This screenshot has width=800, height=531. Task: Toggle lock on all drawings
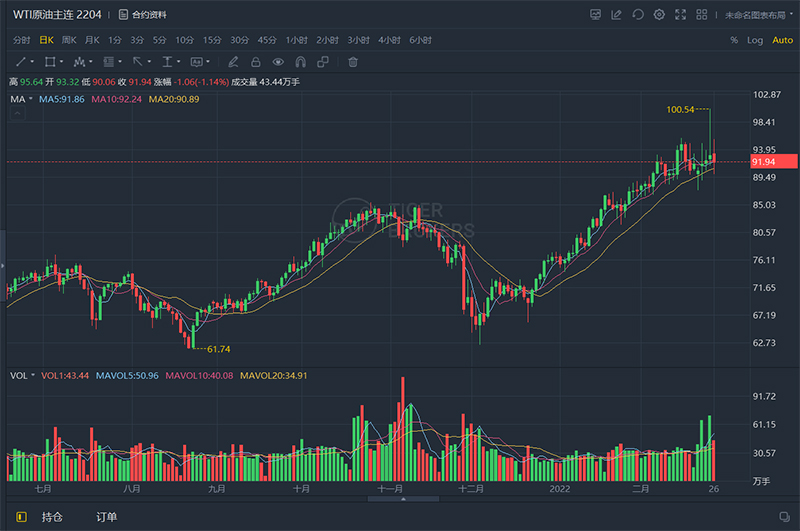[255, 62]
